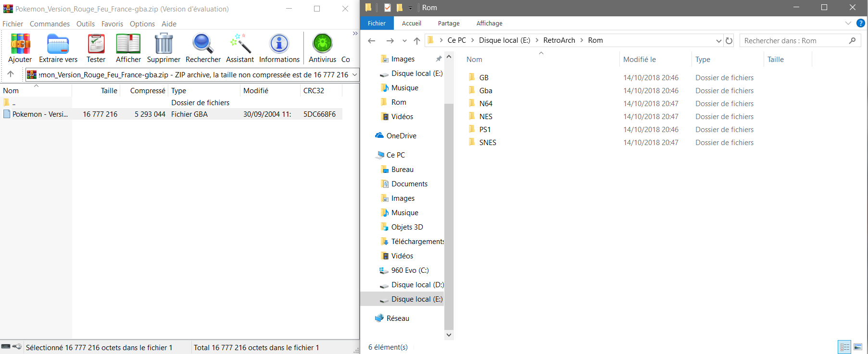Show more WinRAR toolbar buttons chevron
The image size is (868, 354).
tap(355, 34)
